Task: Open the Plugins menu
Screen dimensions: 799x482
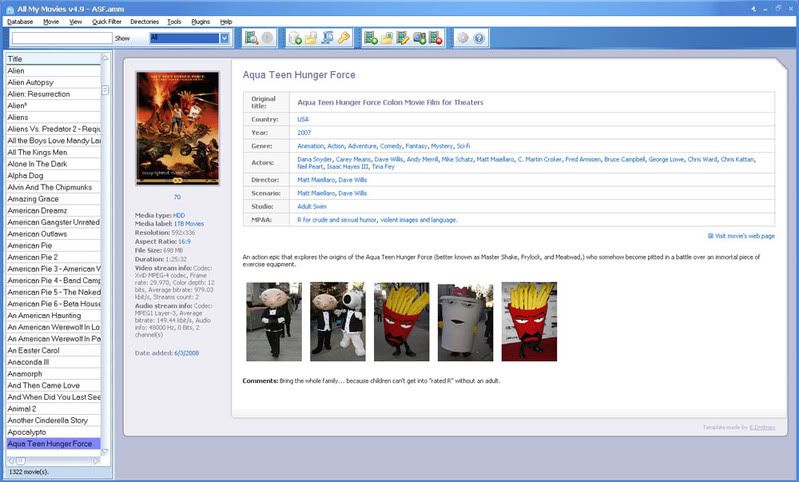Action: pos(200,21)
